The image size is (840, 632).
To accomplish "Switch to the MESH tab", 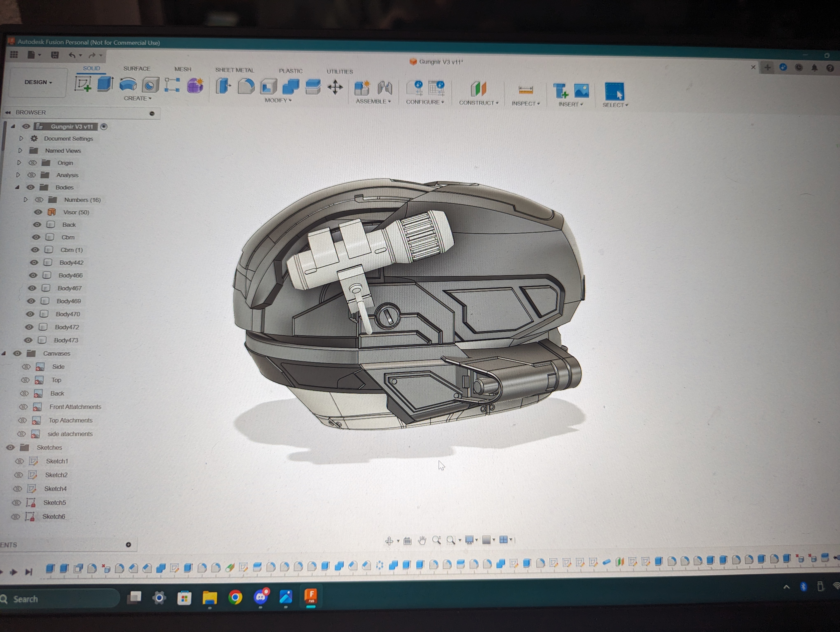I will (x=183, y=69).
